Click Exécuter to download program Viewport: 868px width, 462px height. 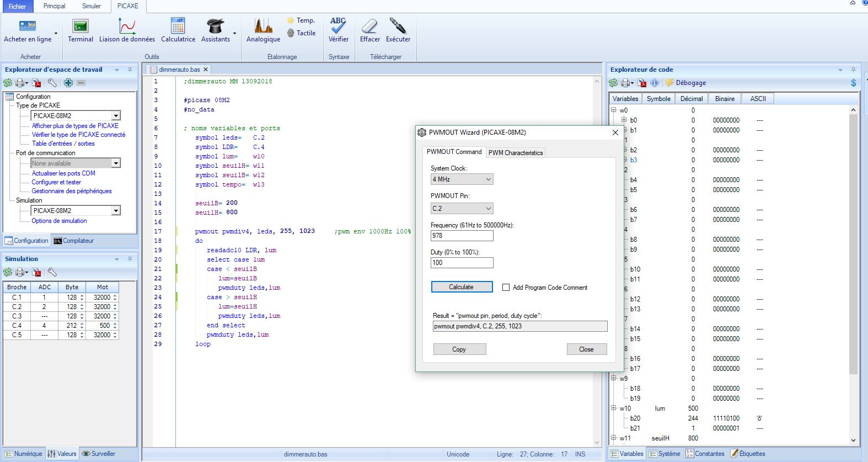click(398, 30)
